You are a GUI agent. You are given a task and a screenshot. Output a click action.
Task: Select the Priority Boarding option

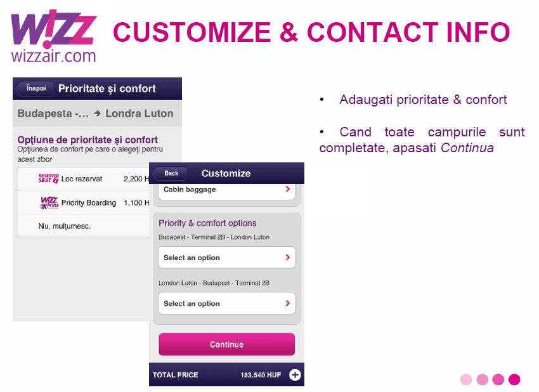tap(89, 203)
